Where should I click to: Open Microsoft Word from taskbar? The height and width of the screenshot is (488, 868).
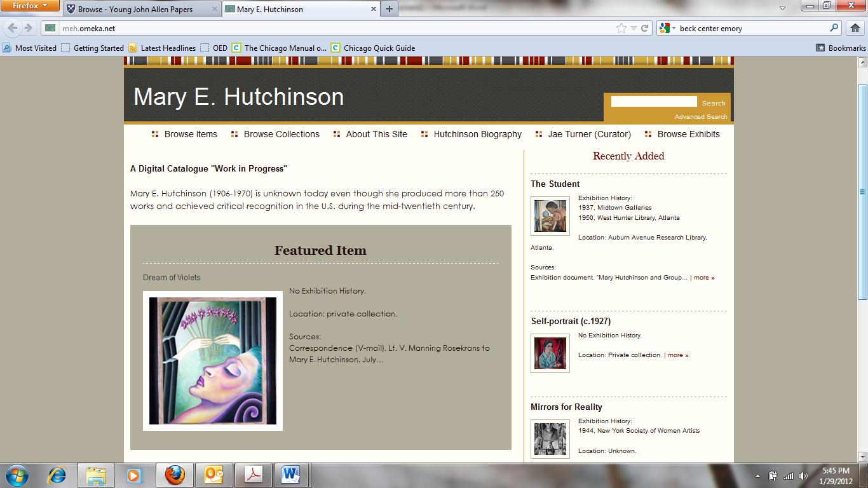click(290, 475)
